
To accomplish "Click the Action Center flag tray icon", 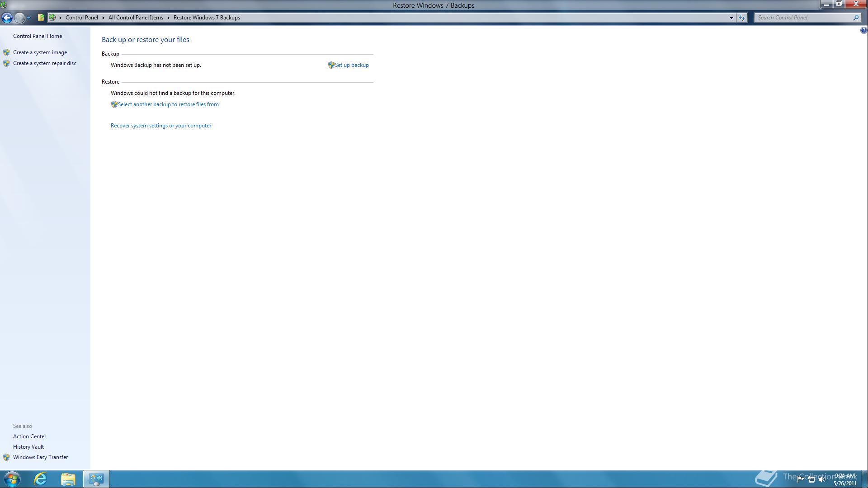I will tap(800, 479).
